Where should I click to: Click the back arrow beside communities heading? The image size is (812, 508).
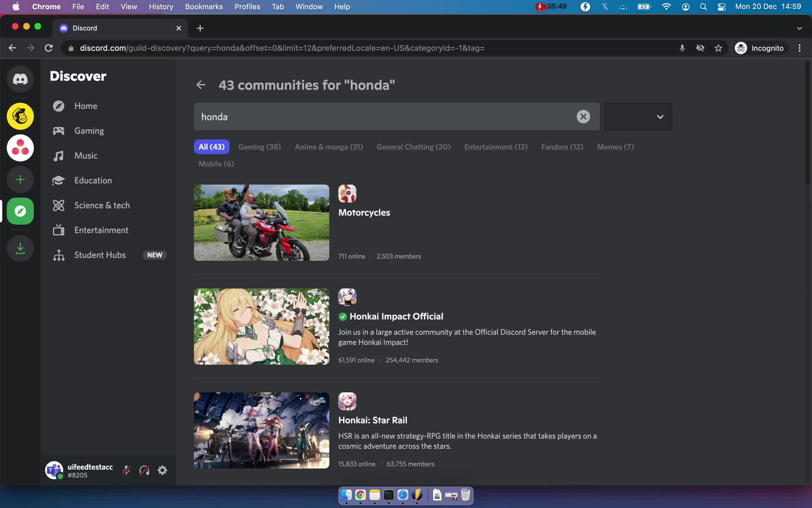201,85
